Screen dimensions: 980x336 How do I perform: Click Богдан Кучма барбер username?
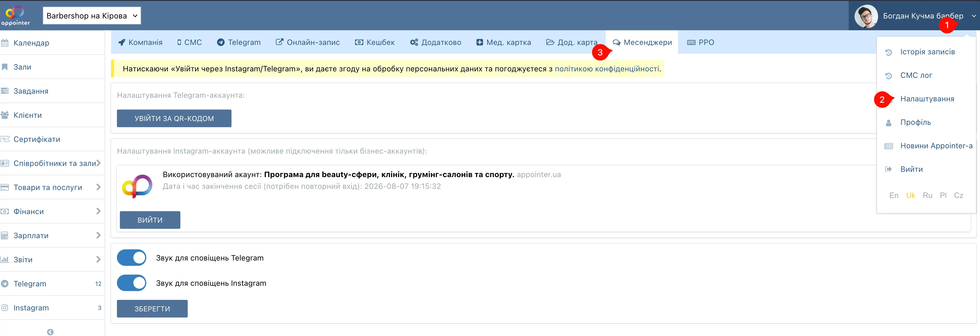pyautogui.click(x=923, y=16)
